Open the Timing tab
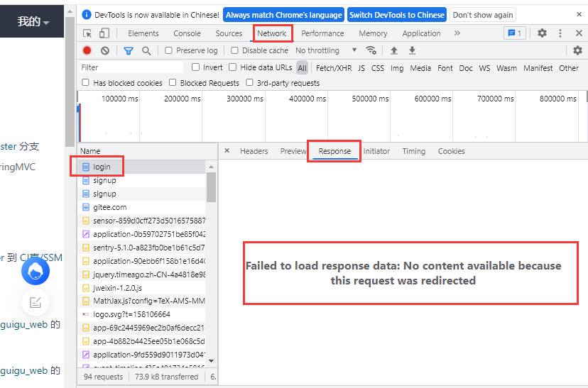Viewport: 588px width, 388px height. [413, 151]
